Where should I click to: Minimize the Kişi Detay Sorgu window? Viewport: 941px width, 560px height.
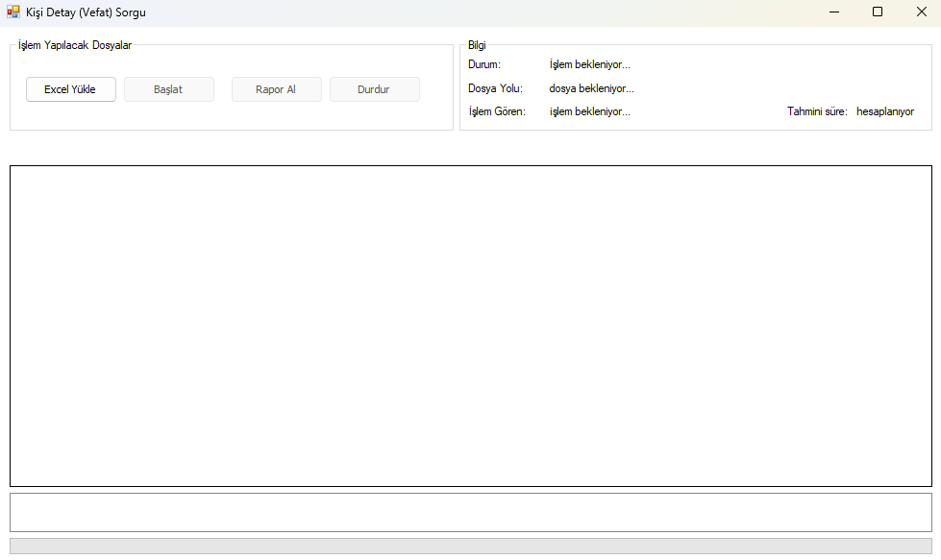pos(834,12)
